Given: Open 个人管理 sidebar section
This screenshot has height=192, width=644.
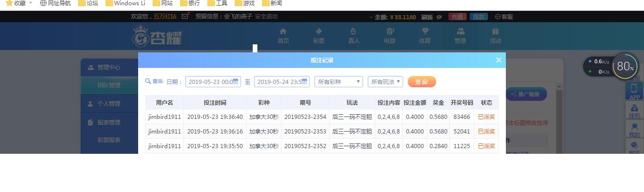Looking at the screenshot, I should 109,104.
